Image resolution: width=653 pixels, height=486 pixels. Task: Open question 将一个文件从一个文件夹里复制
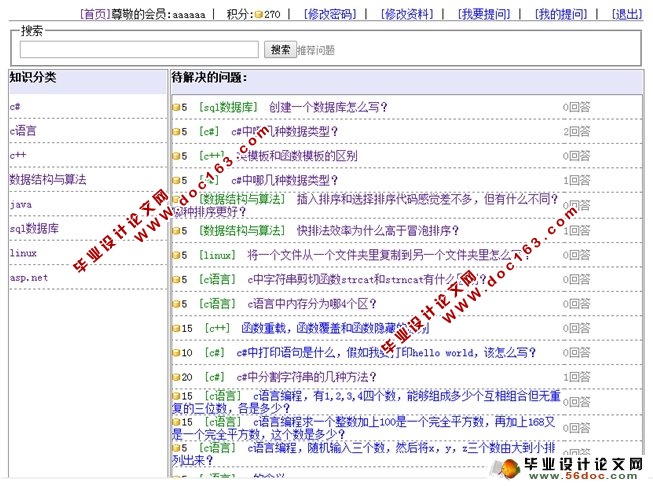tap(388, 254)
